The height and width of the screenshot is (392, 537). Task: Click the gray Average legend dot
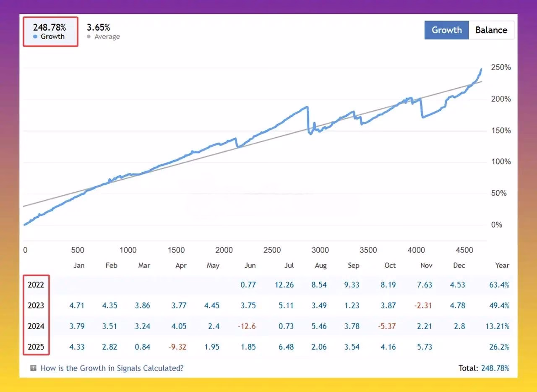click(x=89, y=37)
